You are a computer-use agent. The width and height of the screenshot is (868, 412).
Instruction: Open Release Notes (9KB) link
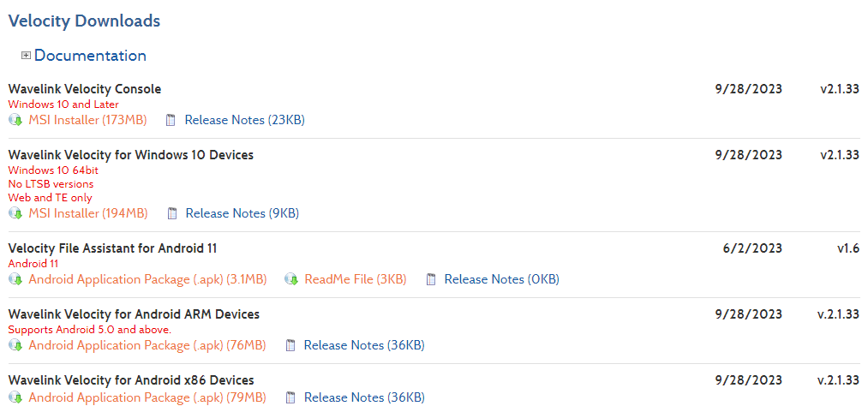[x=242, y=213]
